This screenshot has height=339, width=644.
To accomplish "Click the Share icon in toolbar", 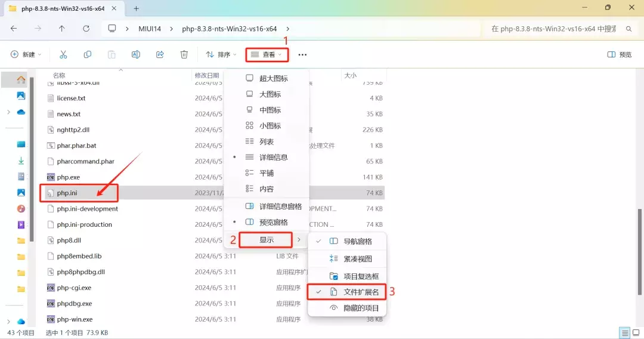I will pos(160,54).
